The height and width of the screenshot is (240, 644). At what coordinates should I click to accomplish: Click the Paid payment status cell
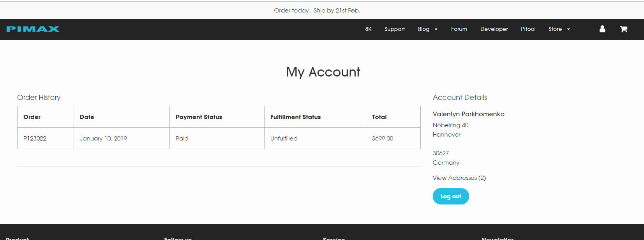tap(182, 138)
